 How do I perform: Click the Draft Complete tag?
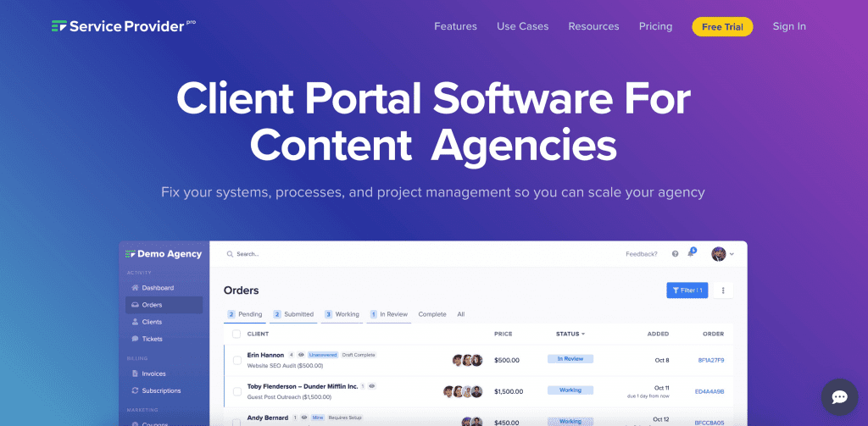(359, 355)
